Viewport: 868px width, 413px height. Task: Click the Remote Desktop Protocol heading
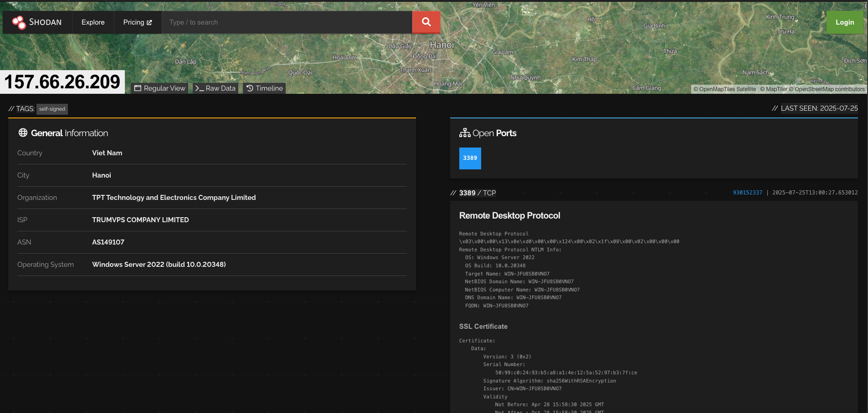pyautogui.click(x=510, y=215)
